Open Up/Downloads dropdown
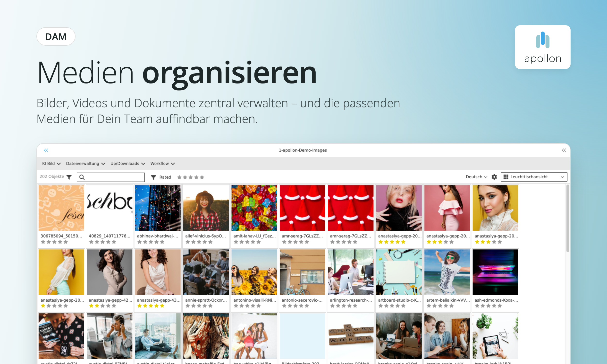 pos(127,164)
